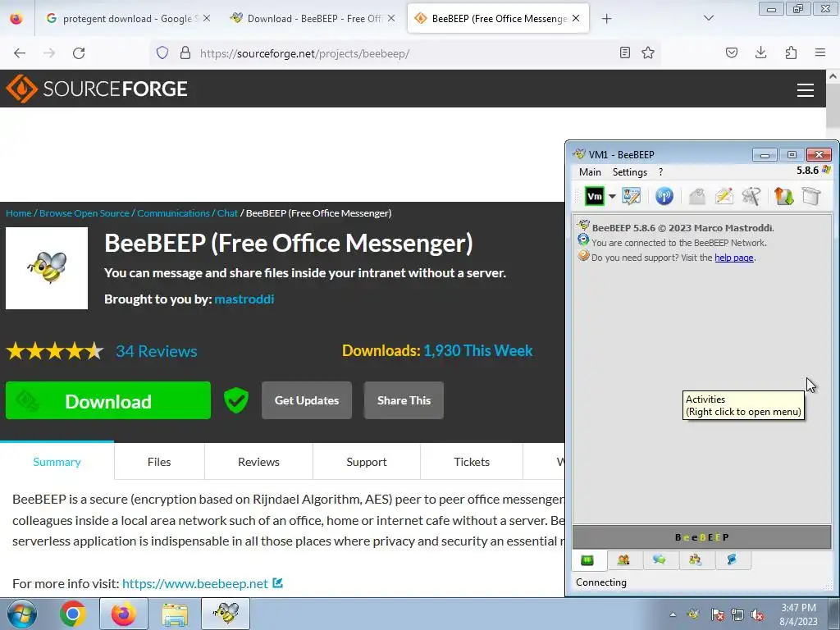Open the ? help menu in BeeBEEP
The image size is (840, 630).
click(660, 172)
